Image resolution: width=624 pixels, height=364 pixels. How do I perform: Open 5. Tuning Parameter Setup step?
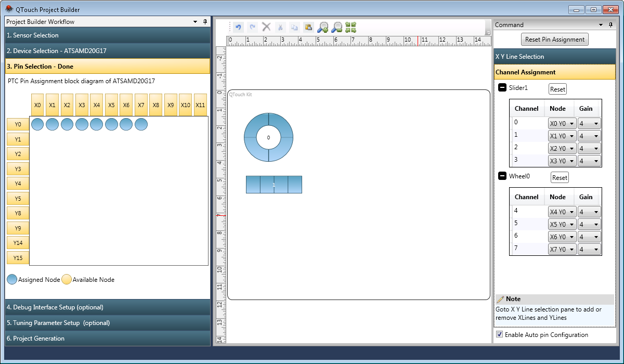107,323
